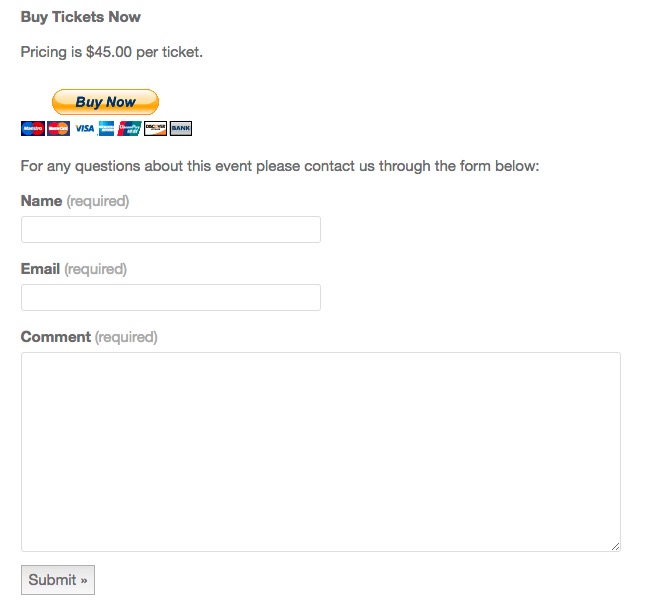667x614 pixels.
Task: Click the UnionPay card icon
Action: 129,129
